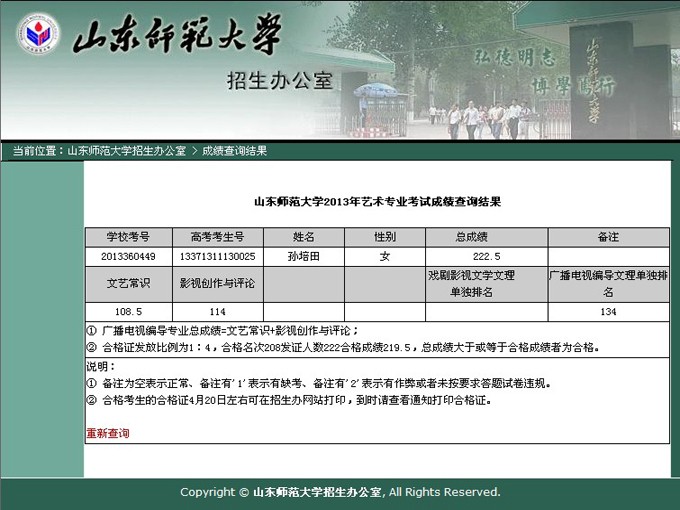Click the ranking value 134
Screen dimensions: 680x510
click(608, 311)
